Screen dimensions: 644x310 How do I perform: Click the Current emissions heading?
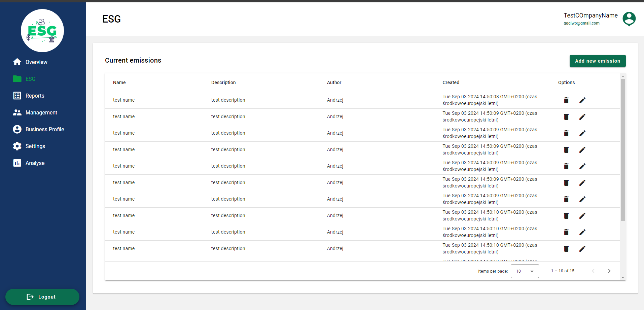(x=133, y=60)
